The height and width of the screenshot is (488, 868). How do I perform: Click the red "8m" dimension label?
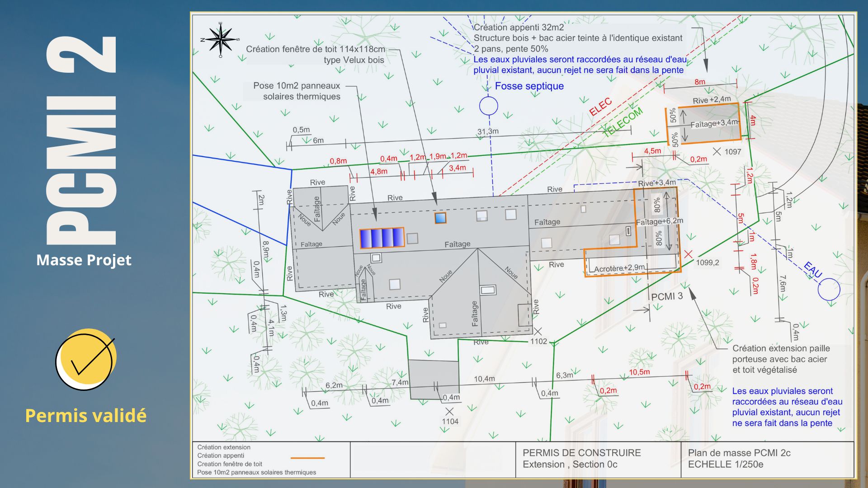(700, 82)
